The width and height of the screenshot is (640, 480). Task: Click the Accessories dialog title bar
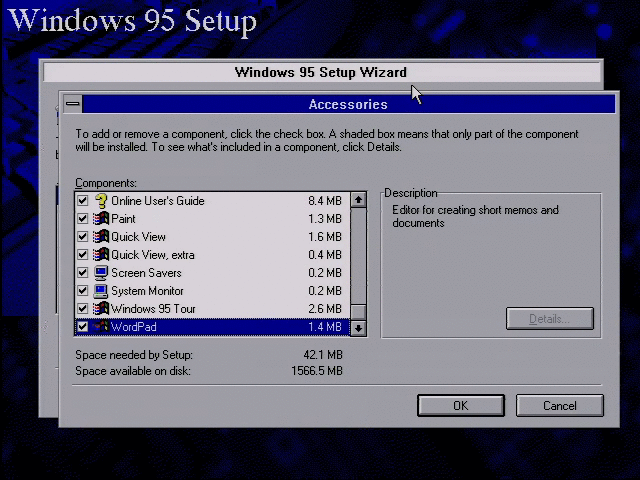coord(348,104)
